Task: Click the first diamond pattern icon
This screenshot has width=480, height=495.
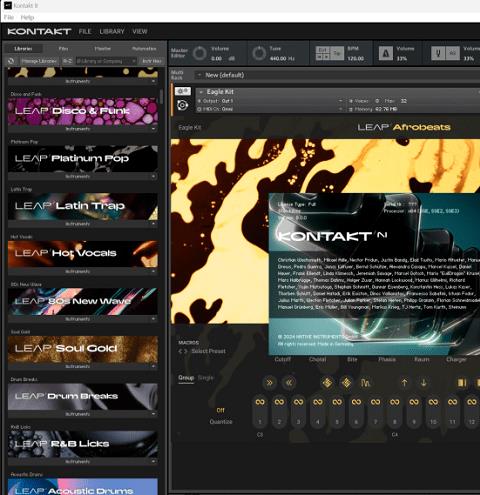Action: [x=327, y=383]
